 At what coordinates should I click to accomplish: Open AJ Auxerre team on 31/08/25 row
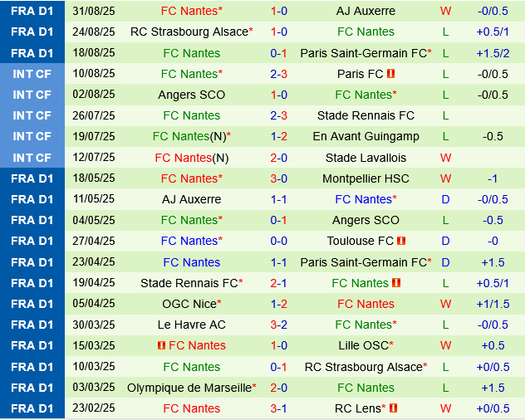(366, 11)
